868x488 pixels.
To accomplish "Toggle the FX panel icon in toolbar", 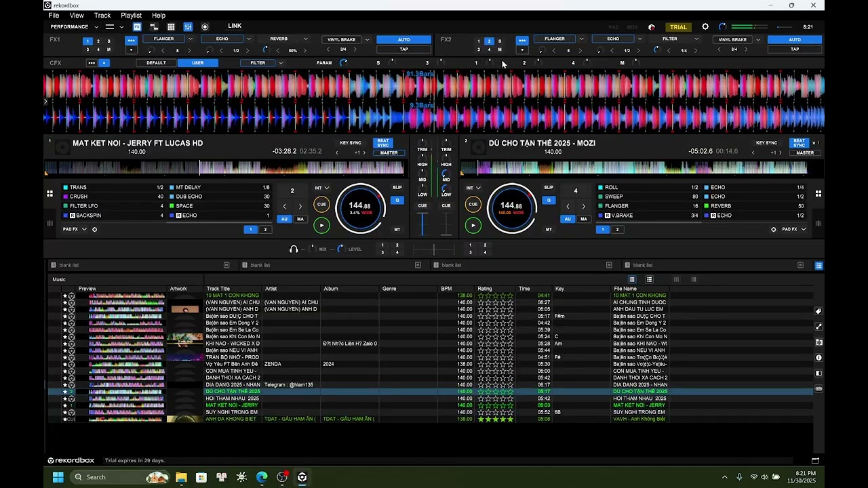I will coord(137,27).
